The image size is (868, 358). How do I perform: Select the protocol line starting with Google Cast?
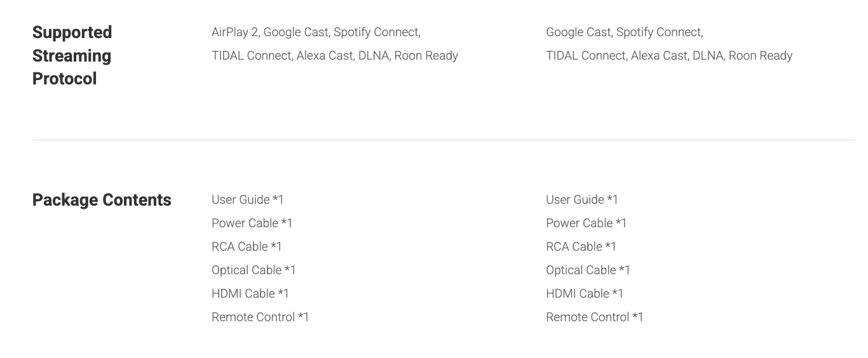[x=624, y=32]
